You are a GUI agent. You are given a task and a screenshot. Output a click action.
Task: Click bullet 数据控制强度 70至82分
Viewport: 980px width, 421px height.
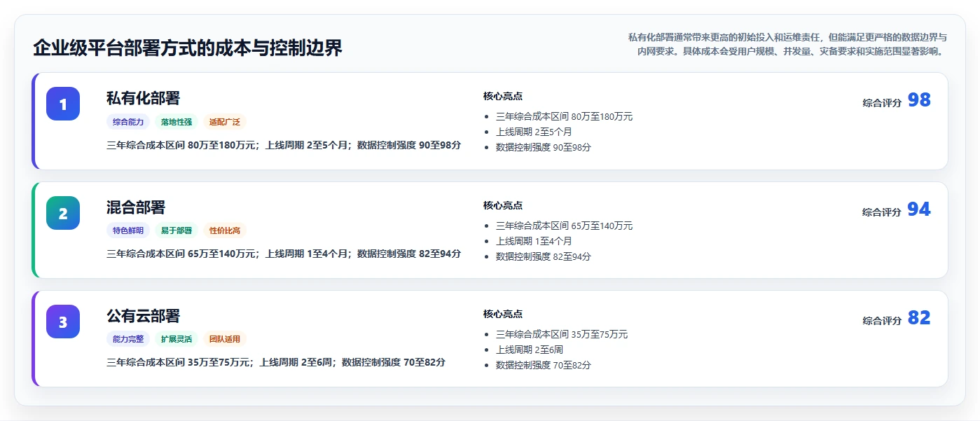(544, 366)
